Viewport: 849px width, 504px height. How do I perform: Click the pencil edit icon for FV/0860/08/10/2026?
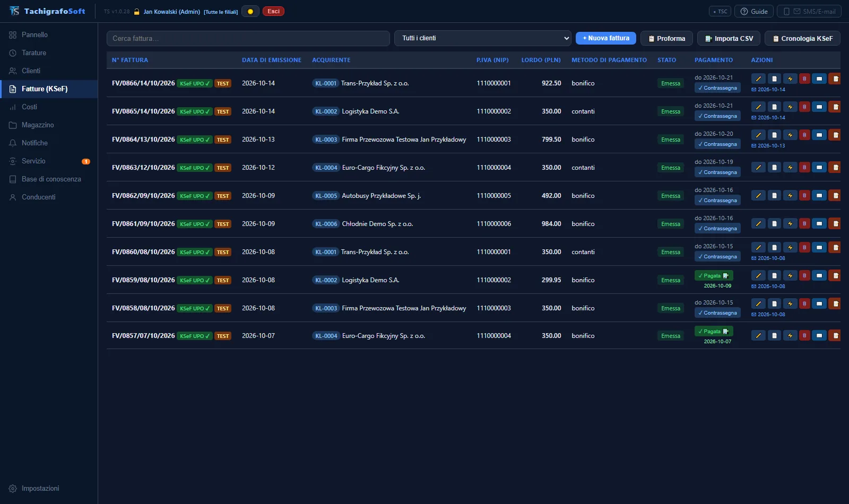(758, 247)
